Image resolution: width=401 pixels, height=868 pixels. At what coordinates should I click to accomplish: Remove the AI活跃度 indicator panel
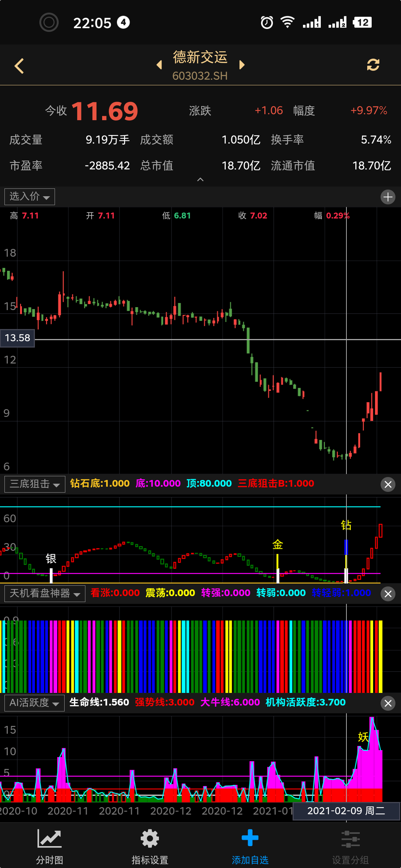click(388, 703)
